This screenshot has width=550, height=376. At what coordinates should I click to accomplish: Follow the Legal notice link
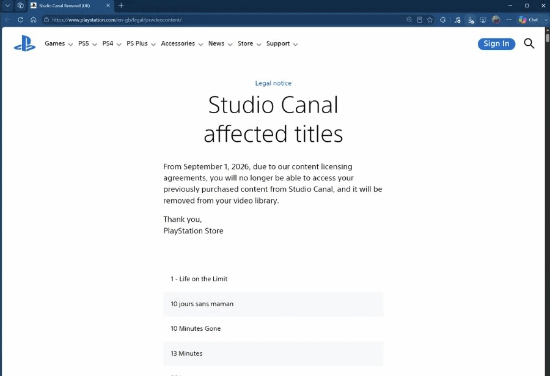tap(273, 83)
